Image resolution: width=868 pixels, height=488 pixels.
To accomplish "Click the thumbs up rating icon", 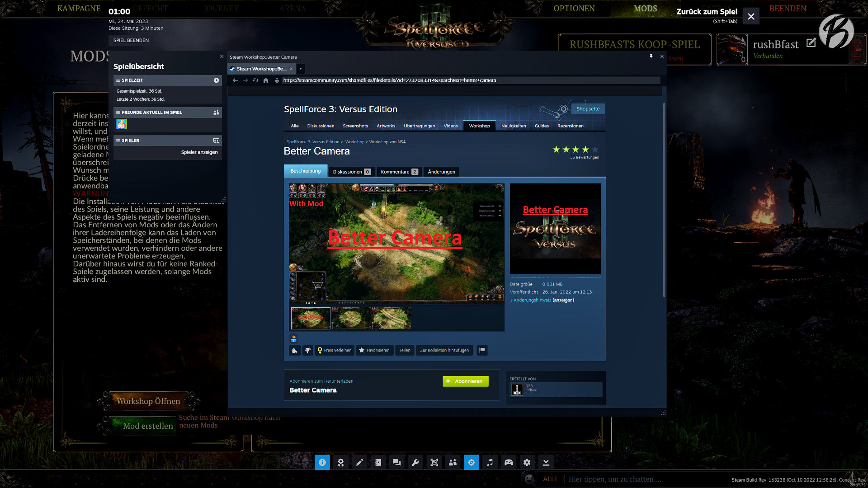I will click(294, 350).
